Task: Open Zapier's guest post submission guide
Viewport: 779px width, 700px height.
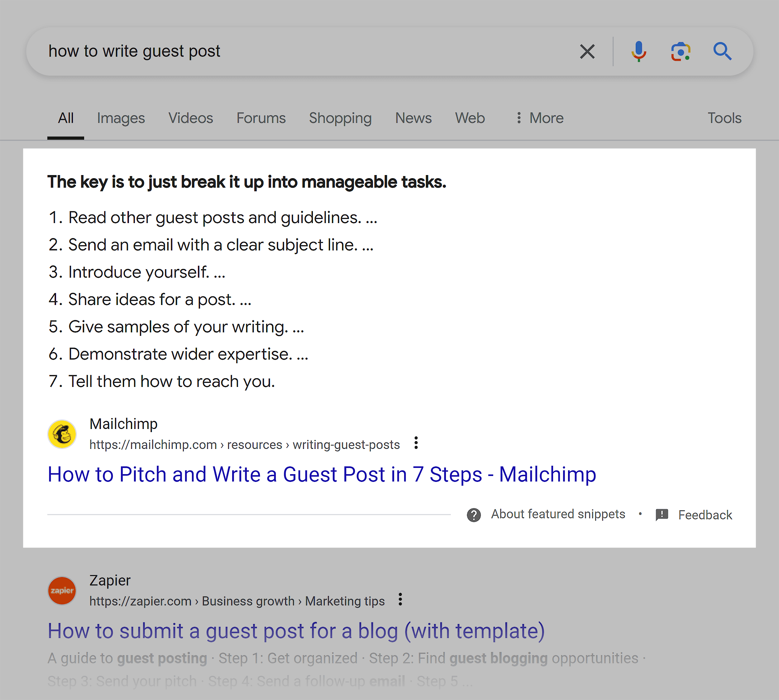Action: (296, 631)
